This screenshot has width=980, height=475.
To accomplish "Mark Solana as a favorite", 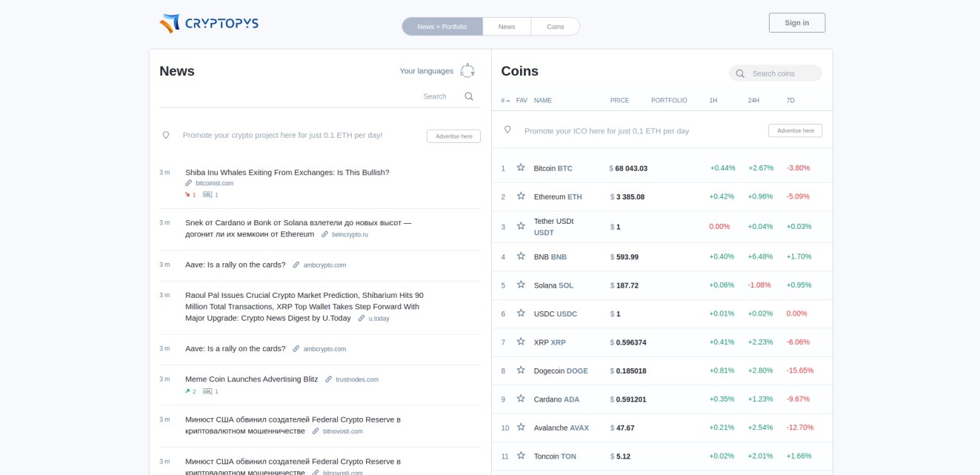I will coord(522,284).
